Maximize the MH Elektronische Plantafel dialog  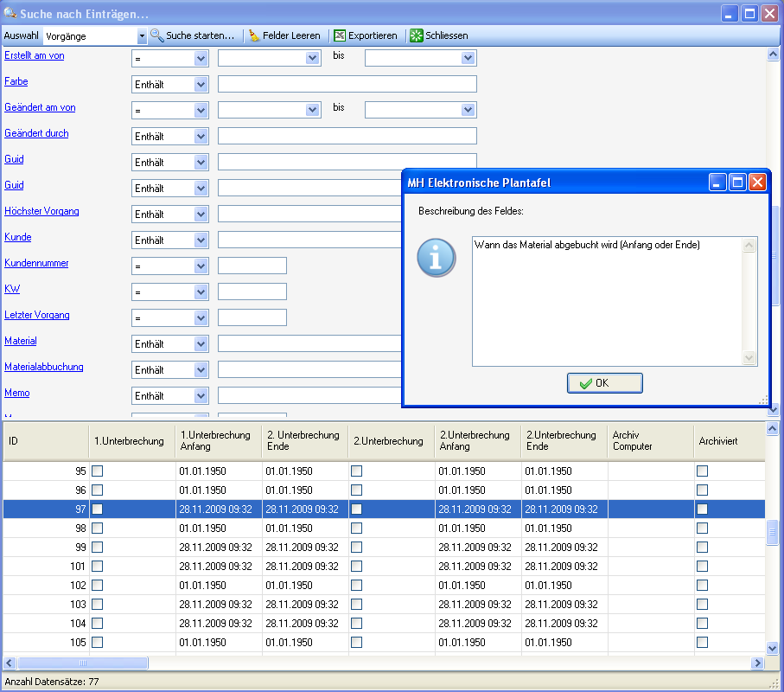(x=737, y=183)
